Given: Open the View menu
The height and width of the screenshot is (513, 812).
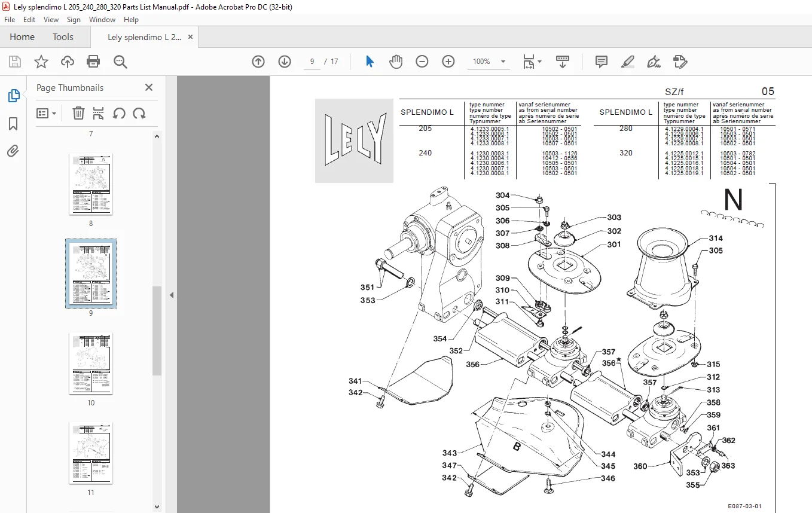Looking at the screenshot, I should pos(51,20).
